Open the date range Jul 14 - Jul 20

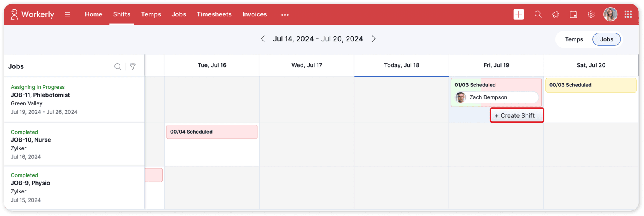click(x=318, y=39)
